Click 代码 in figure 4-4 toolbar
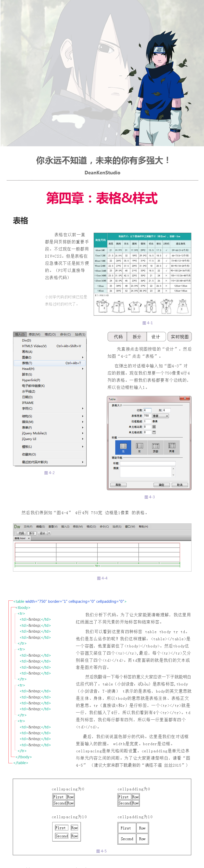The width and height of the screenshot is (204, 868). tap(21, 533)
